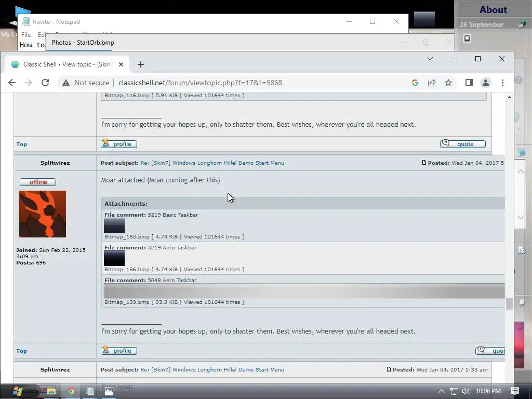Click the offline status badge
This screenshot has height=399, width=532.
coord(38,182)
